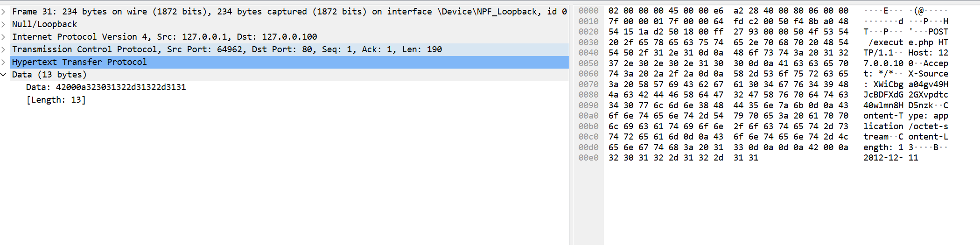The image size is (980, 245).
Task: Expand the Frame 31 tree node arrow
Action: tap(3, 12)
